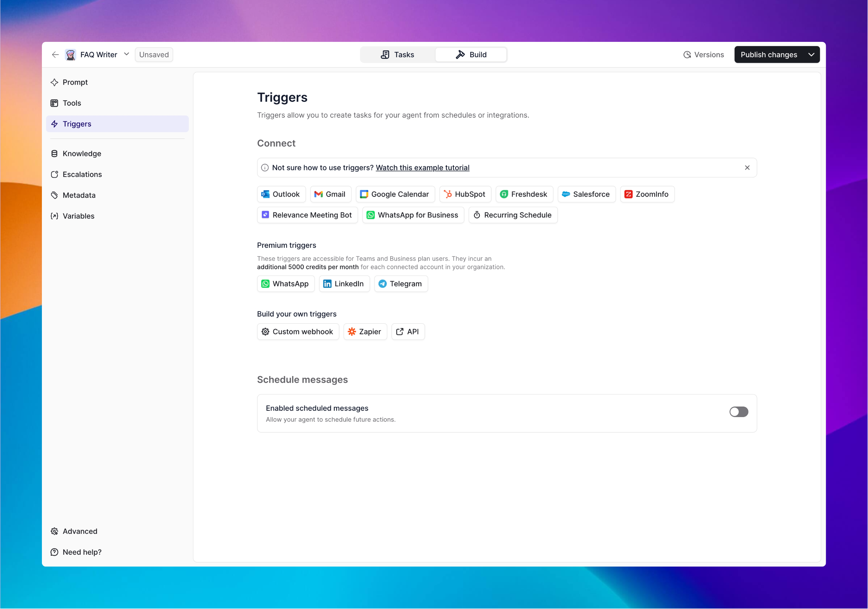Expand the Publish changes dropdown arrow
Screen dimensions: 868x609
811,55
